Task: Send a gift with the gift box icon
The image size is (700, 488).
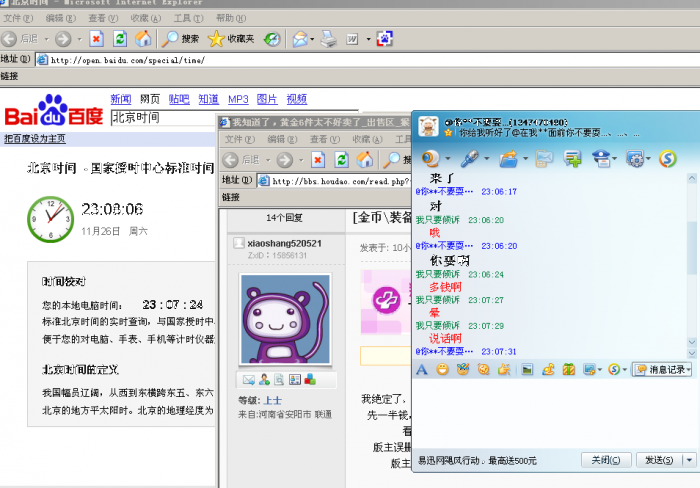Action: click(569, 369)
